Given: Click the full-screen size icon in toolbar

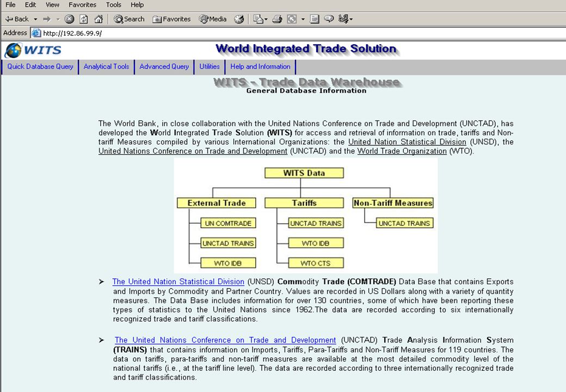Looking at the screenshot, I should 292,19.
